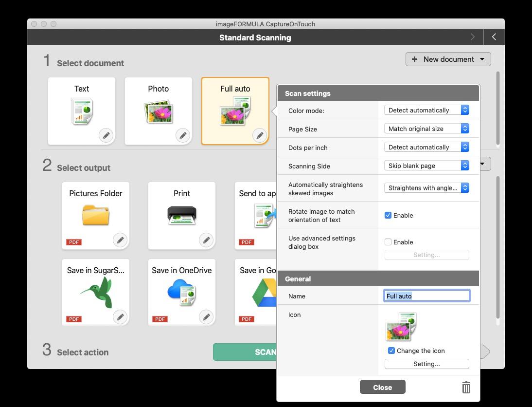Open the Page Size dropdown
The height and width of the screenshot is (407, 532).
(x=426, y=129)
